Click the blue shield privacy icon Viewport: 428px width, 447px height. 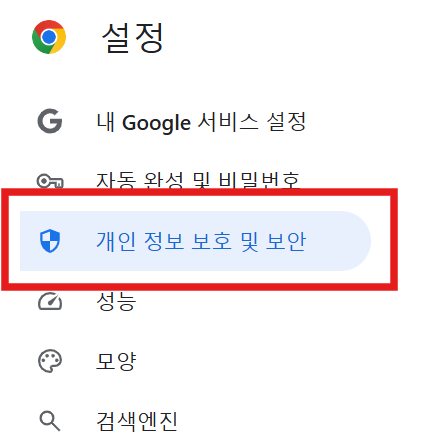click(50, 241)
